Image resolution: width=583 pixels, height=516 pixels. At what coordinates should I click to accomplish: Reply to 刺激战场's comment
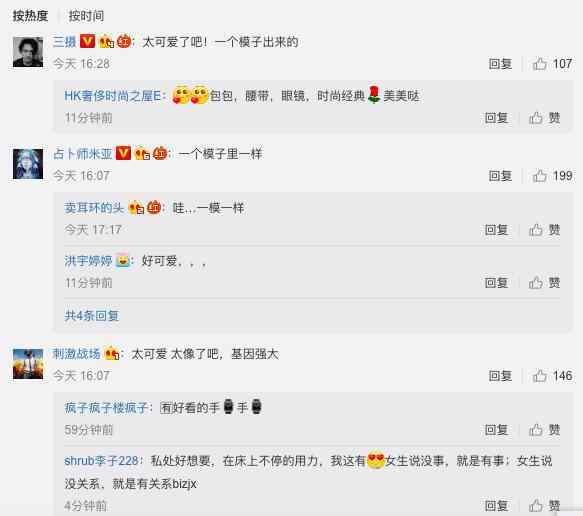click(x=500, y=376)
